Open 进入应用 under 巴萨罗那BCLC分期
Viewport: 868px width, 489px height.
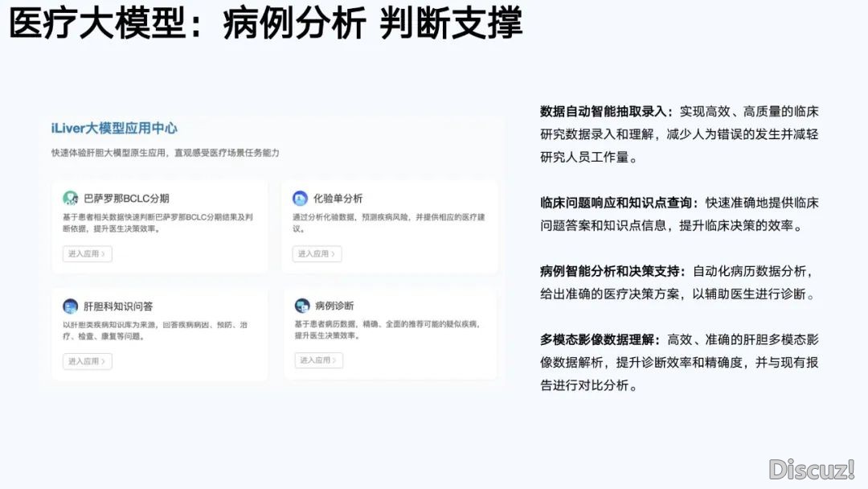pos(88,253)
